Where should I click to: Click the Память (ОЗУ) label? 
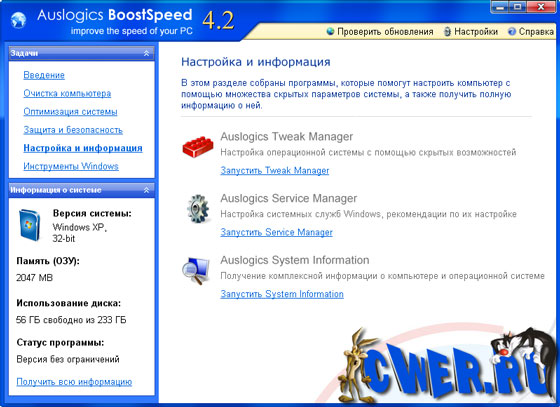(x=48, y=261)
